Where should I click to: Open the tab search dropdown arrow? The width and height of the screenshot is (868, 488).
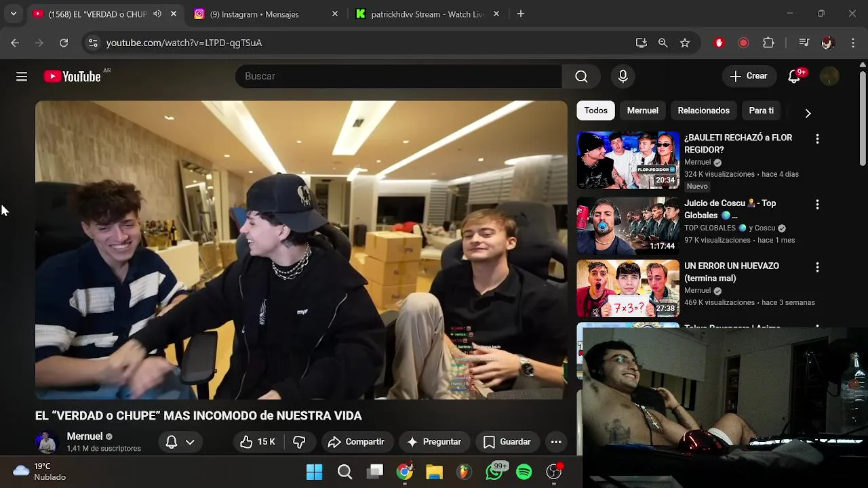point(13,14)
